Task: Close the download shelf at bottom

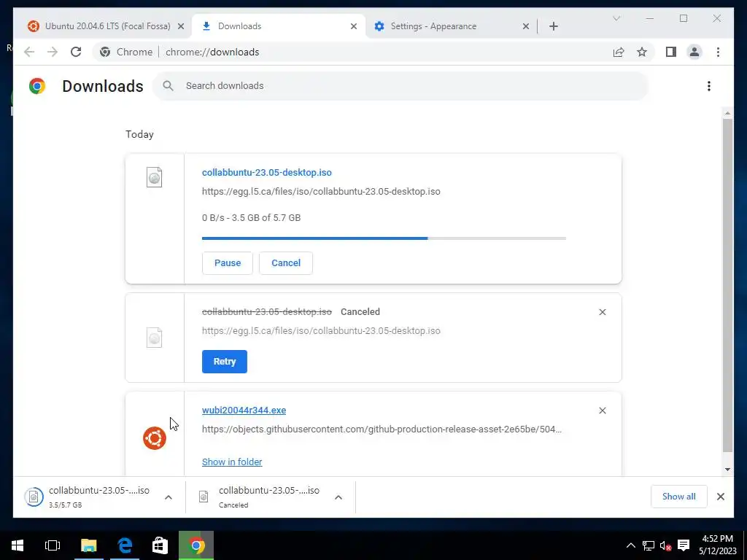Action: click(720, 497)
